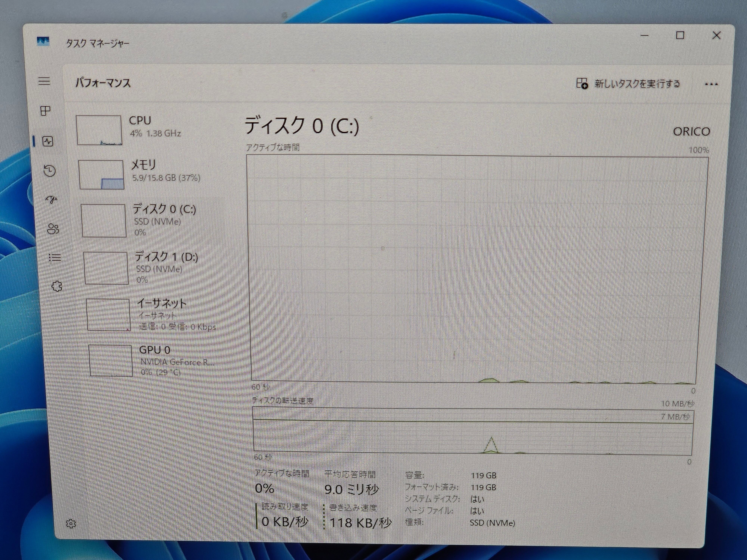Open Startup apps gauge icon

click(51, 200)
